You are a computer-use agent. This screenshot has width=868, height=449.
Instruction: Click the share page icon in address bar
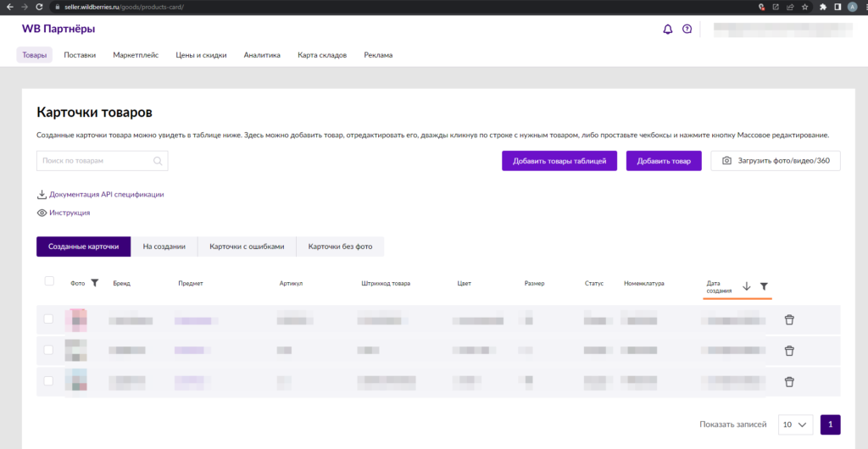pos(791,7)
